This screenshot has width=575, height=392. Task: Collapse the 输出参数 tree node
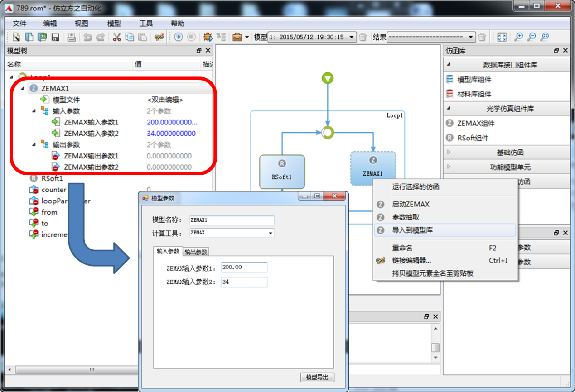34,145
